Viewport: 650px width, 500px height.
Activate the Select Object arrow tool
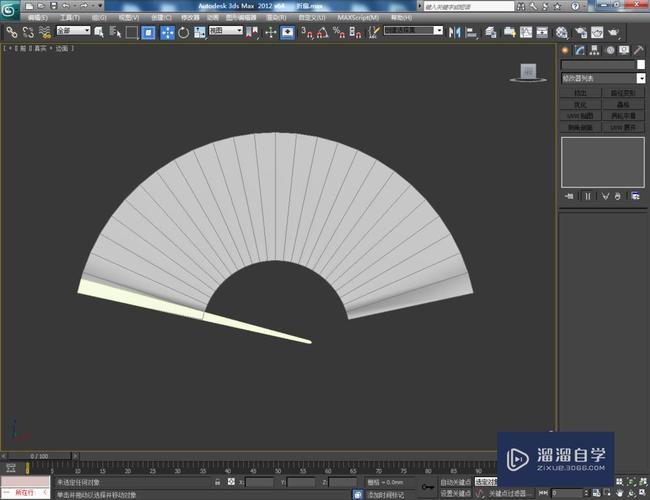click(99, 32)
